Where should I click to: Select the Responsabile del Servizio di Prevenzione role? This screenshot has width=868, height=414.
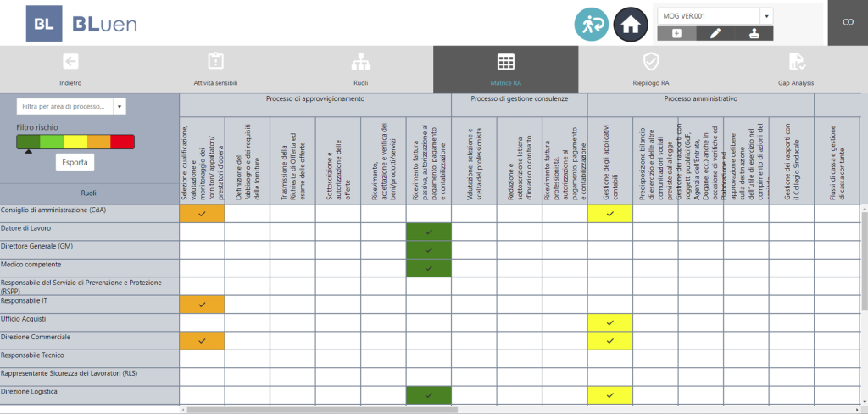[89, 286]
